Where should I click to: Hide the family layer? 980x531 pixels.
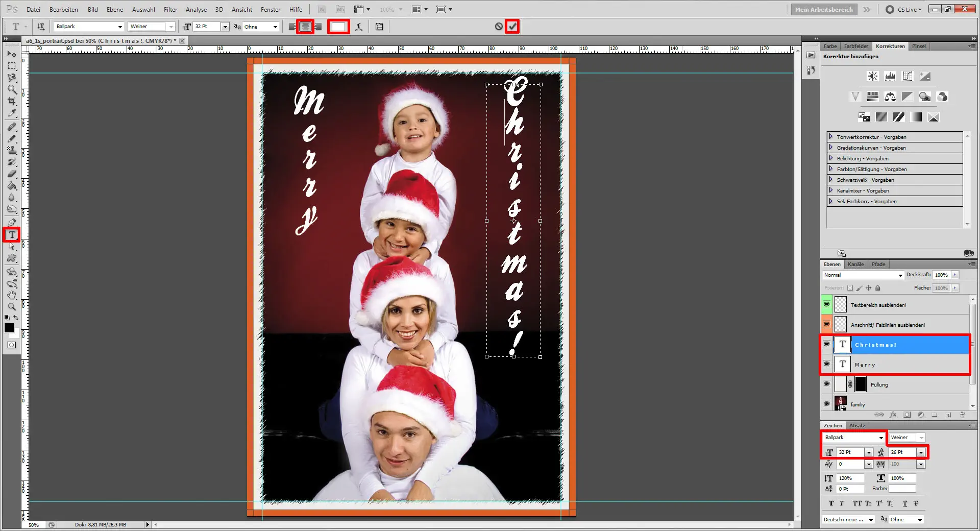click(827, 404)
